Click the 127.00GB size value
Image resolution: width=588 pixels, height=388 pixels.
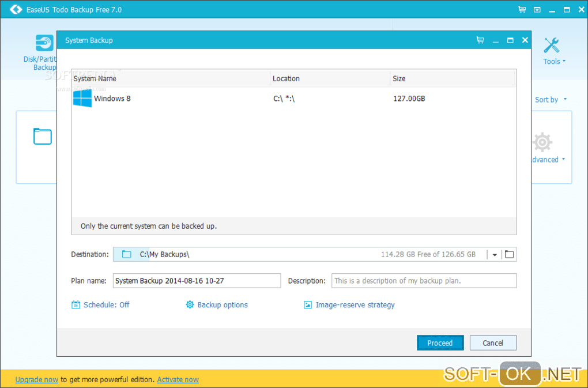coord(409,99)
